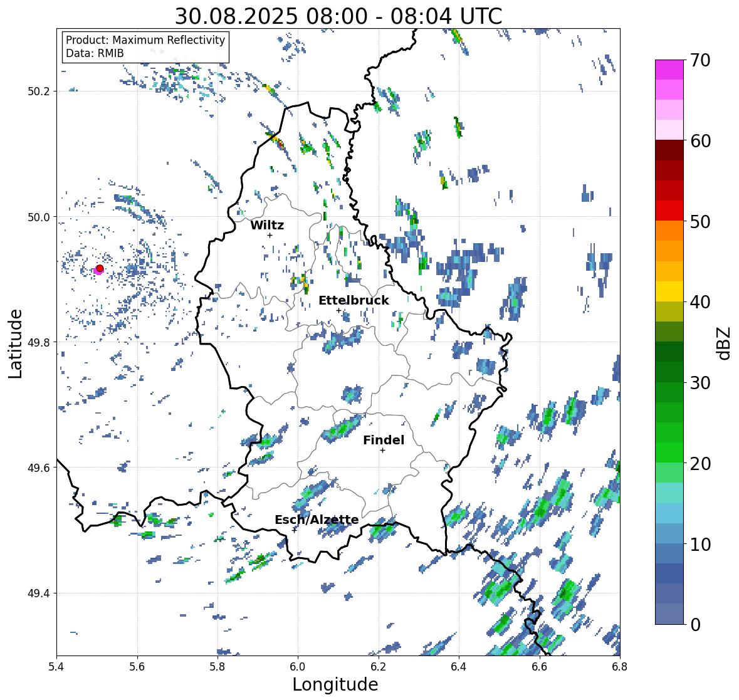Click the Esch/Alzette station label

tap(317, 520)
